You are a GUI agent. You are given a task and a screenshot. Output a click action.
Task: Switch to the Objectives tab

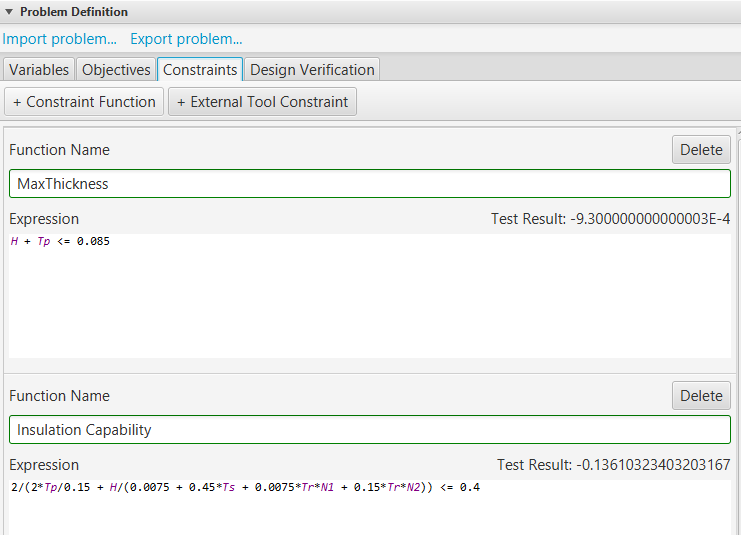pos(116,69)
